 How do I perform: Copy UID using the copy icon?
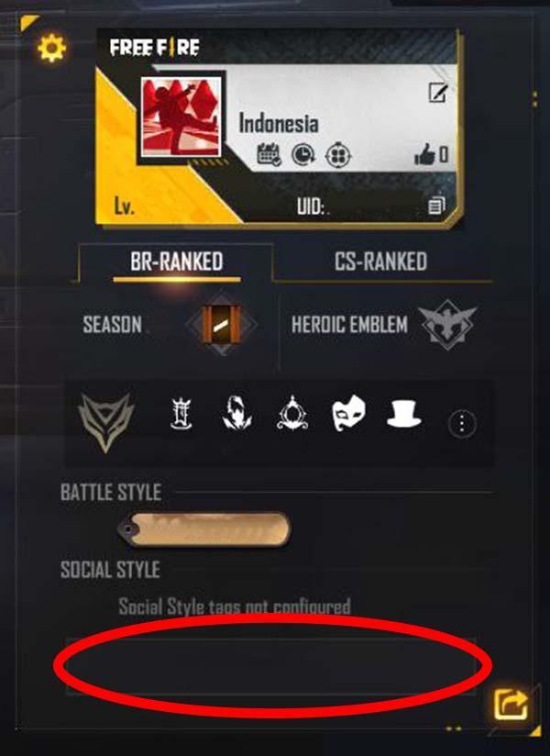point(436,206)
